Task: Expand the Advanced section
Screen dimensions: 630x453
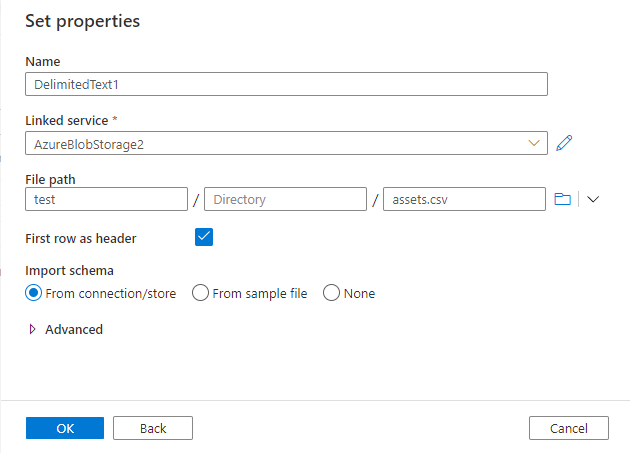Action: (x=66, y=329)
